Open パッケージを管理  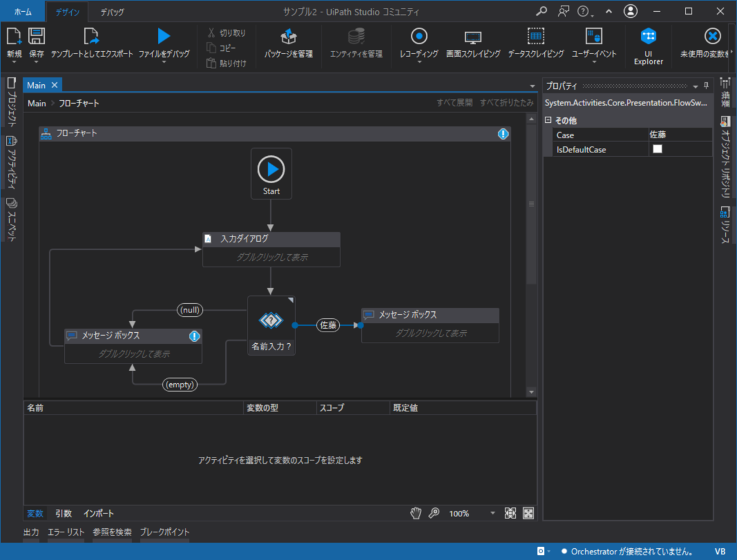point(289,43)
